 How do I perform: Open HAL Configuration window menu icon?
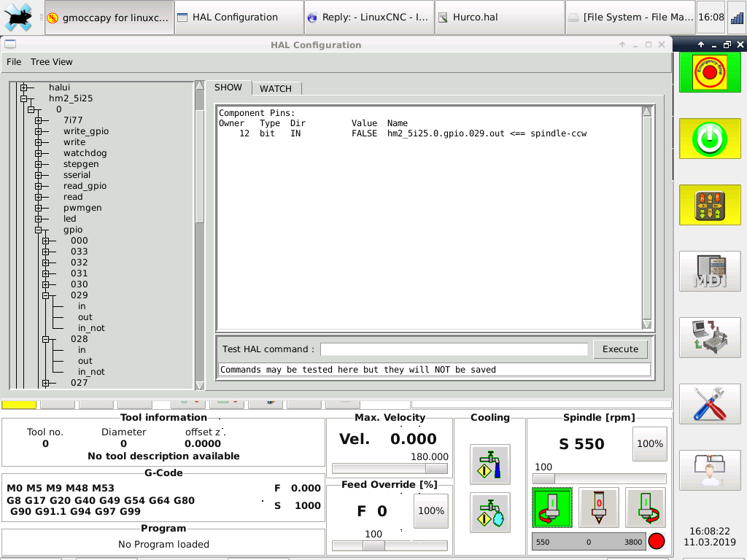pos(10,44)
